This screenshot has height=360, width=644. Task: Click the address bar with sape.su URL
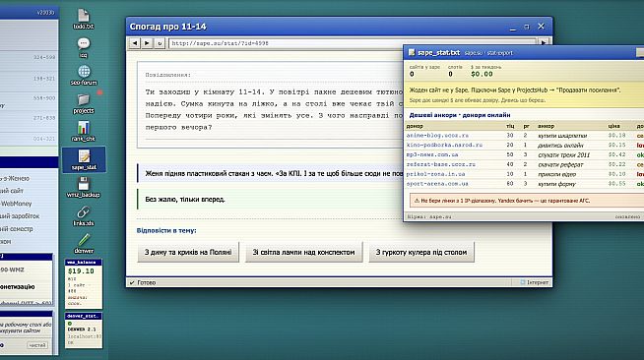click(x=353, y=43)
